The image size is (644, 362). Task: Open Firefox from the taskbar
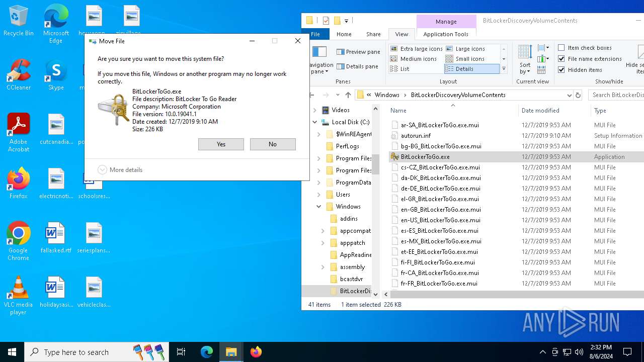click(256, 352)
